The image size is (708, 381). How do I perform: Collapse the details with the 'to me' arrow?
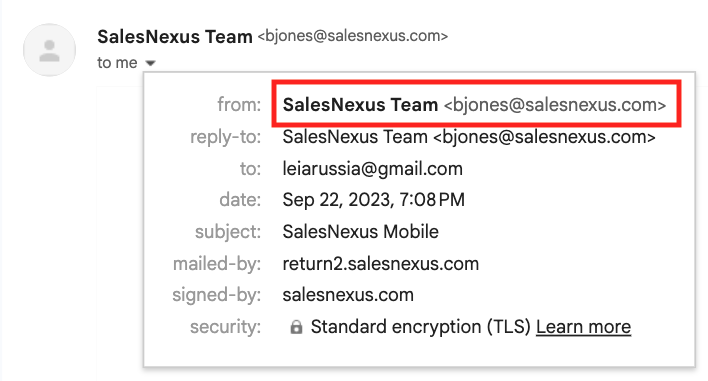pyautogui.click(x=150, y=63)
